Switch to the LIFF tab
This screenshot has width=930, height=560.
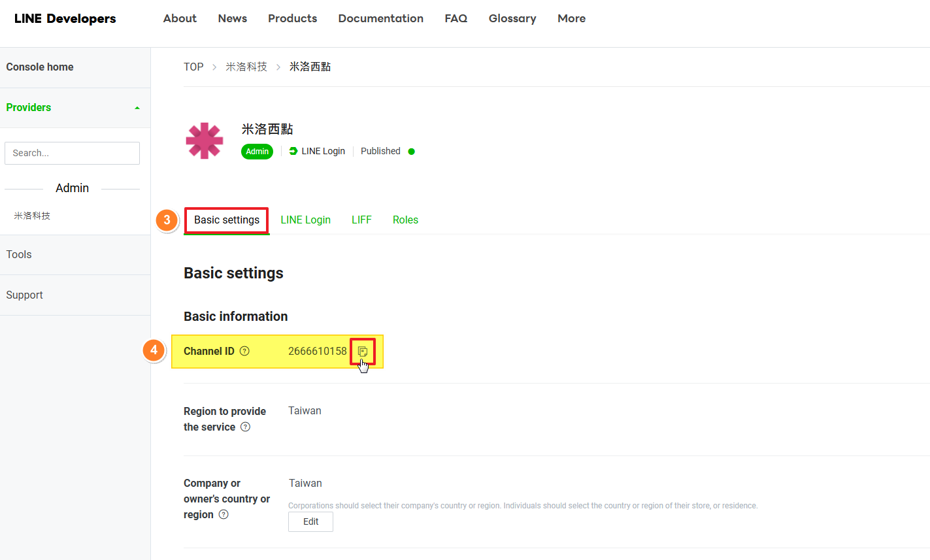pyautogui.click(x=361, y=220)
